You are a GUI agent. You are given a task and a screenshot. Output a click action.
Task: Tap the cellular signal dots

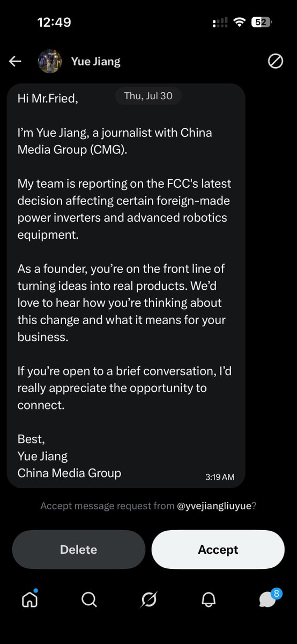pos(220,23)
